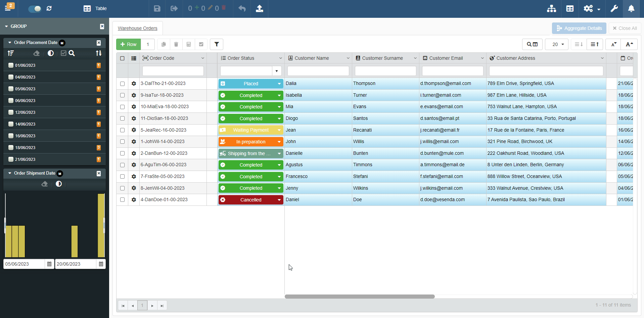Click the undo arrow icon
The width and height of the screenshot is (644, 318).
point(242,9)
